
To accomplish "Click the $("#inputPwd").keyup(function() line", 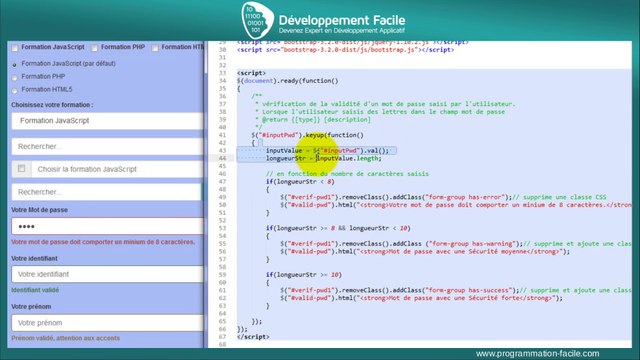I will coord(307,135).
